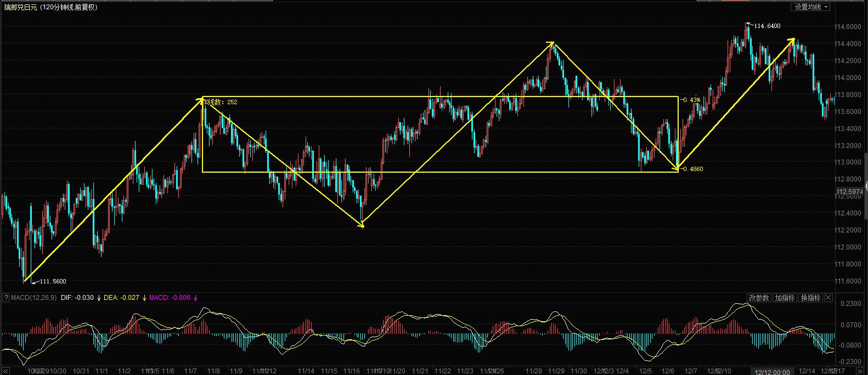Click the chart title 瑞郎兑日元 (120分钟线,前复权)
The height and width of the screenshot is (375, 868).
coord(50,7)
